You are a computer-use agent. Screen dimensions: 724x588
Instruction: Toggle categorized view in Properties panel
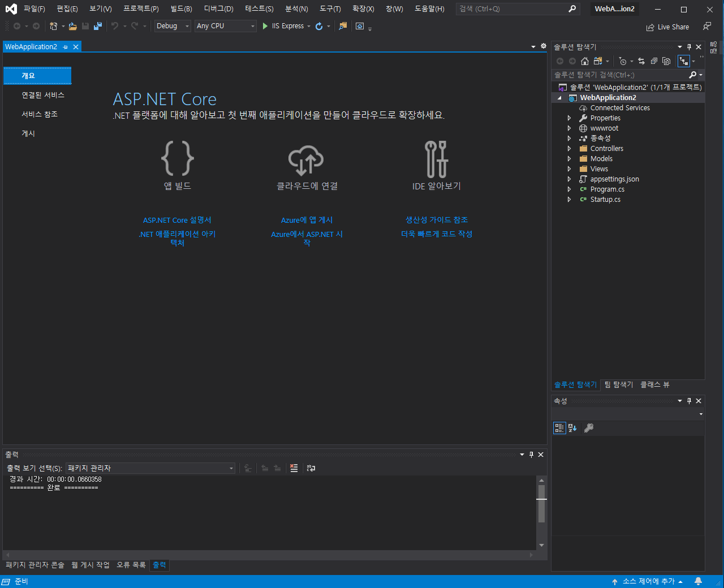click(x=559, y=428)
